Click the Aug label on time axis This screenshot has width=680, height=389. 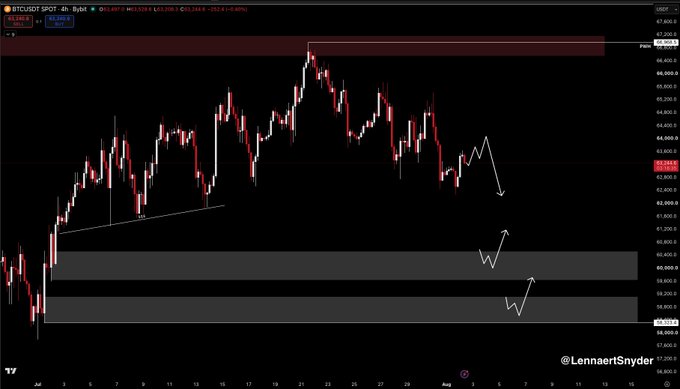point(446,384)
